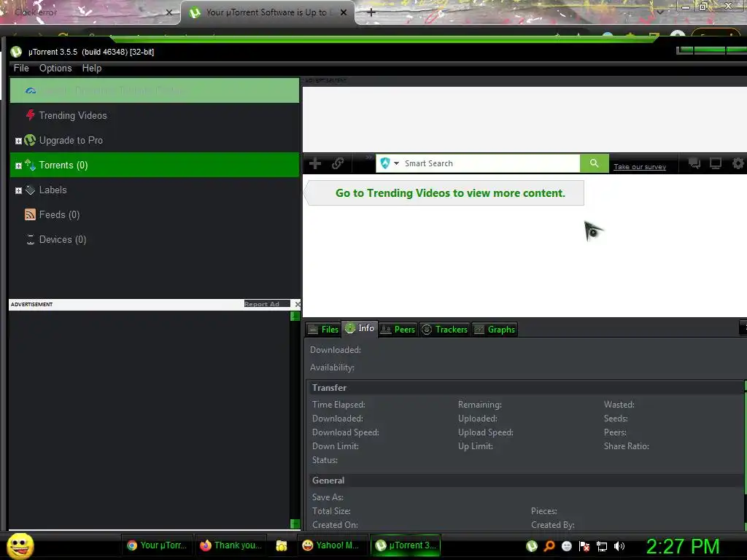
Task: Switch to the Peers tab
Action: point(398,329)
